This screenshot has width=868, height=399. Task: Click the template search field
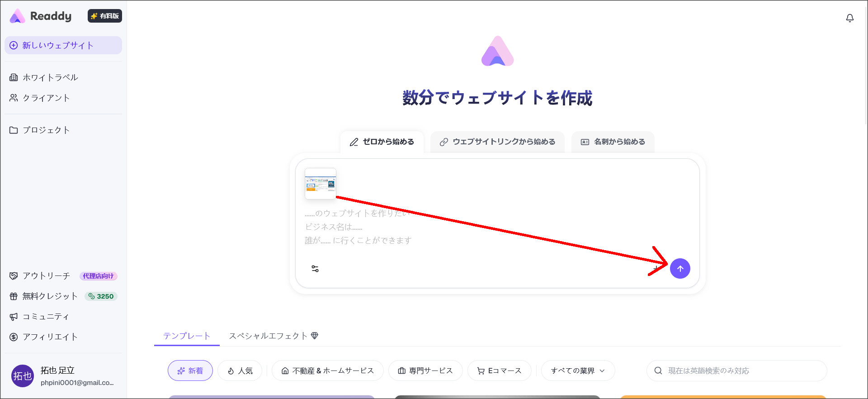(737, 370)
